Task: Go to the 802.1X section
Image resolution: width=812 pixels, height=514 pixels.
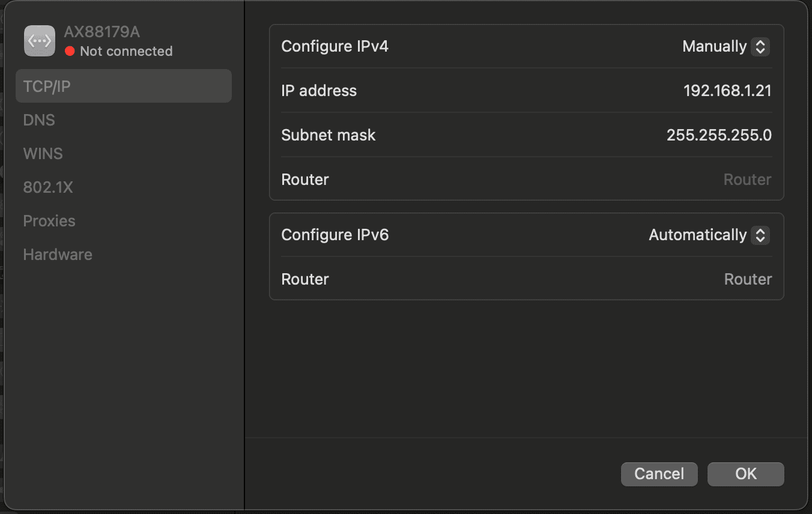Action: pyautogui.click(x=48, y=187)
